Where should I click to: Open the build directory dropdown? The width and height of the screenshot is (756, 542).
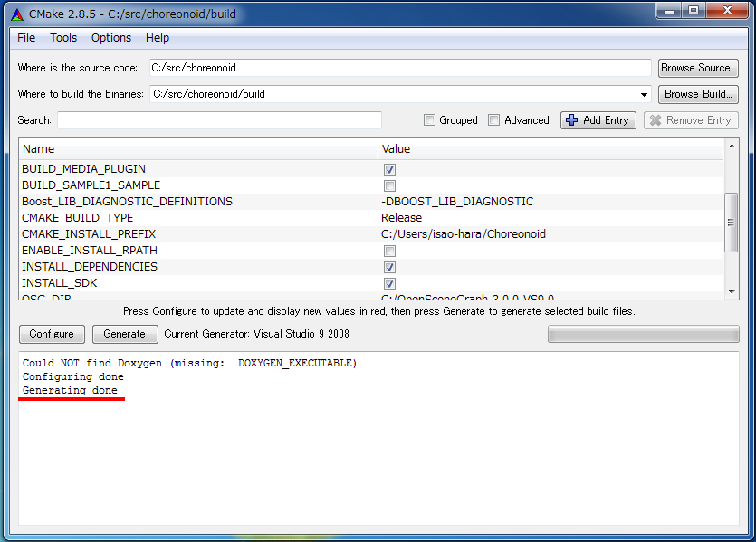pyautogui.click(x=644, y=94)
